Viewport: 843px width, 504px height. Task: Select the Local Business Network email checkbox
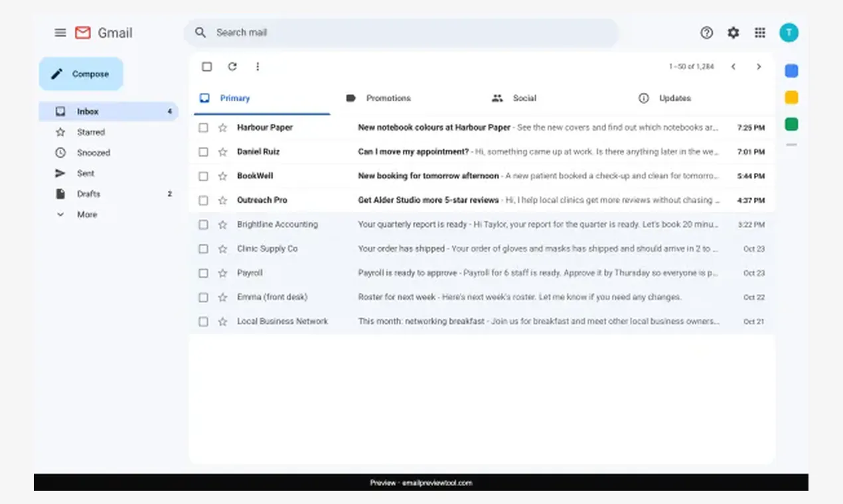click(x=203, y=322)
